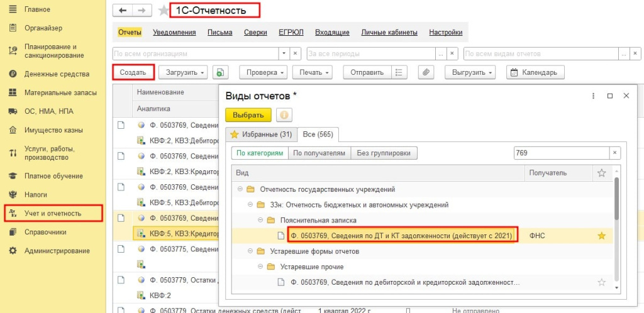Click the green document copy icon
The height and width of the screenshot is (313, 644).
pyautogui.click(x=221, y=72)
